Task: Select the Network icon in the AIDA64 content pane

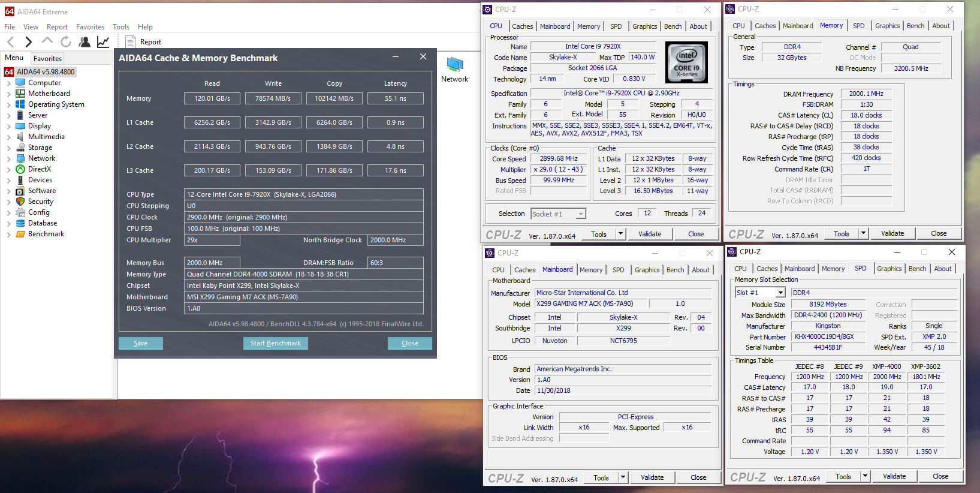Action: point(455,65)
